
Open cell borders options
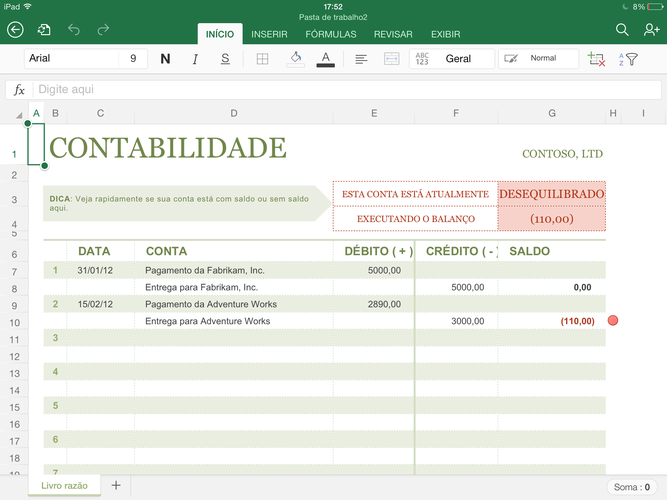pos(262,59)
